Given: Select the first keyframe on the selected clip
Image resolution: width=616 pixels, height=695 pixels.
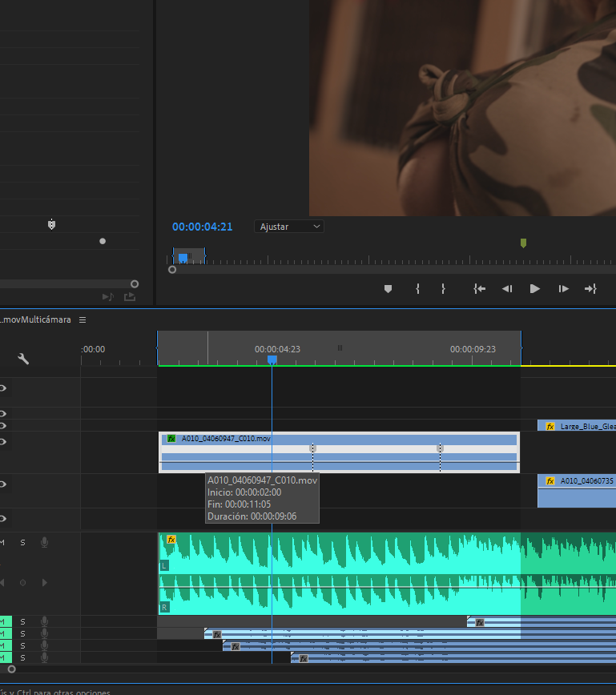Looking at the screenshot, I should tap(312, 448).
